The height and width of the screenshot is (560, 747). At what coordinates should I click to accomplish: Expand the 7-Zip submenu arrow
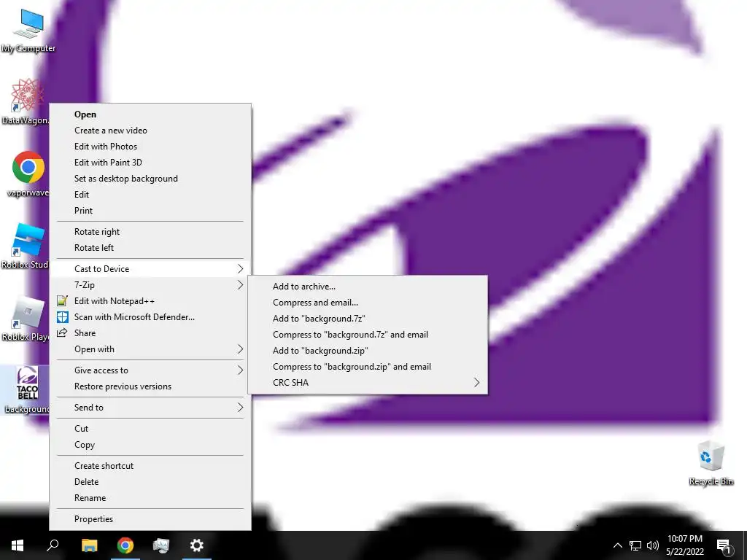[240, 285]
